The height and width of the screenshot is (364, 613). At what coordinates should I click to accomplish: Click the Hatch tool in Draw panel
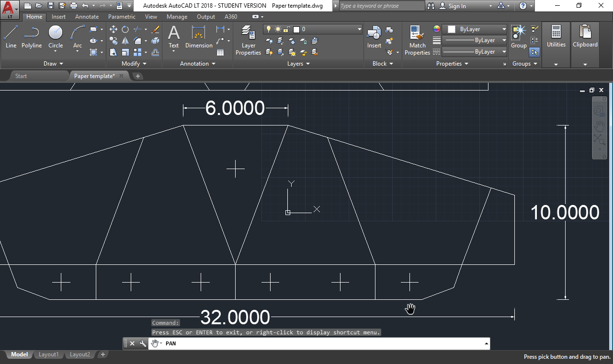pos(93,52)
